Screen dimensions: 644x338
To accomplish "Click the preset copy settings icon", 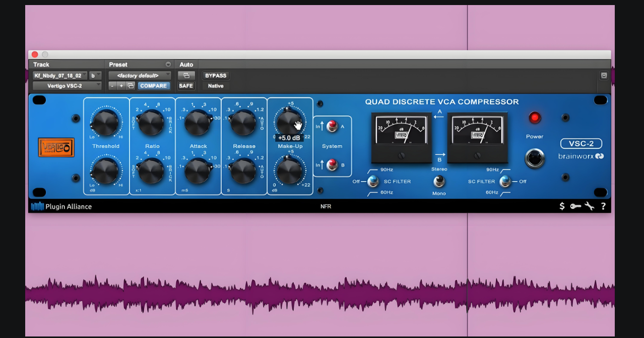I will click(131, 86).
